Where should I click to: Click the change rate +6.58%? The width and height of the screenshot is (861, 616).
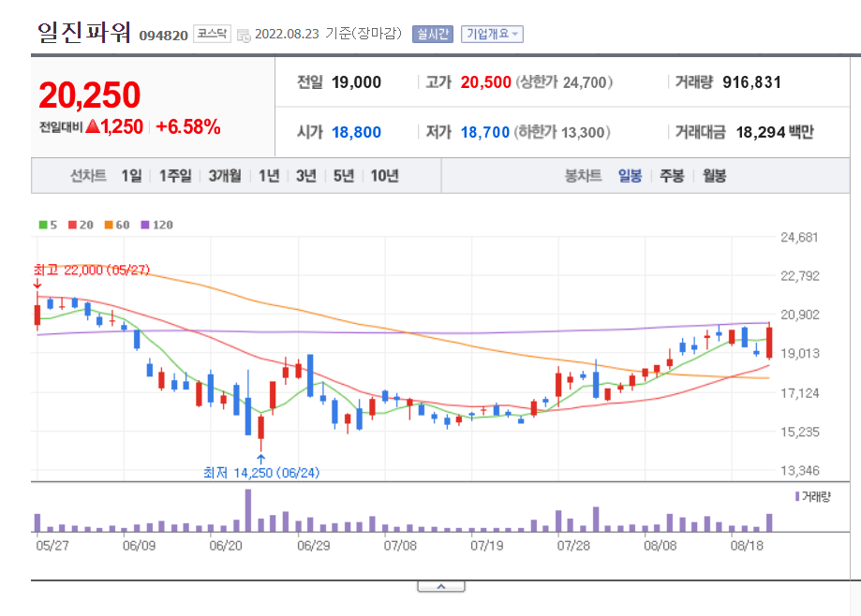pos(188,126)
